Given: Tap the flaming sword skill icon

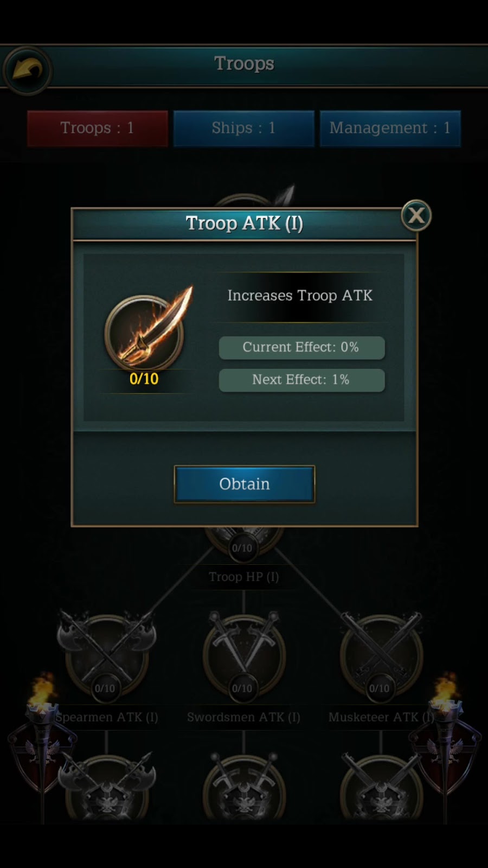Looking at the screenshot, I should coord(148,327).
